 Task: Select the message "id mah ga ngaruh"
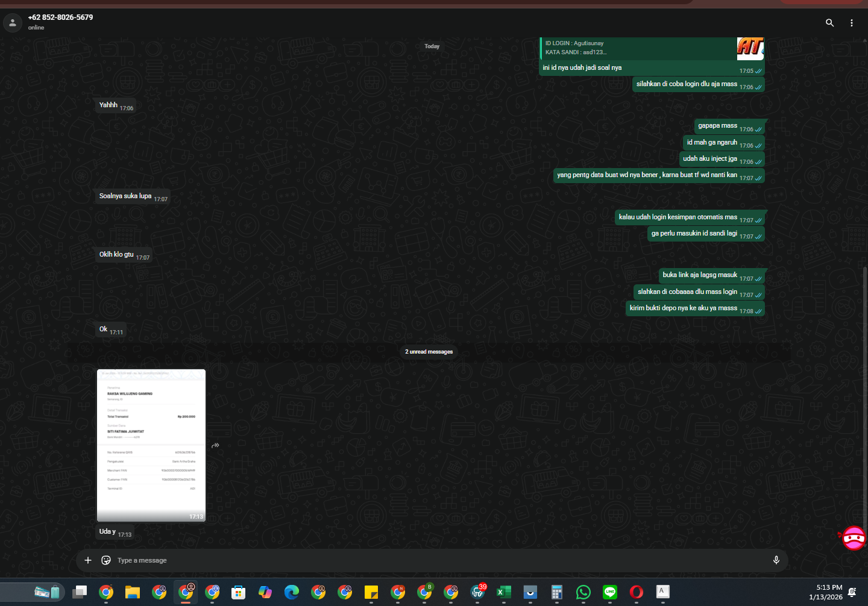(x=724, y=143)
